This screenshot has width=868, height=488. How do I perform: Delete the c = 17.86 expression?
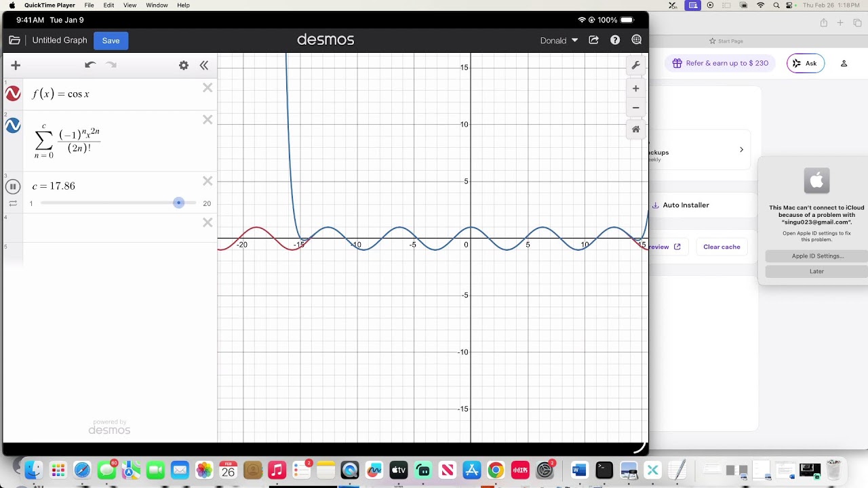click(208, 181)
